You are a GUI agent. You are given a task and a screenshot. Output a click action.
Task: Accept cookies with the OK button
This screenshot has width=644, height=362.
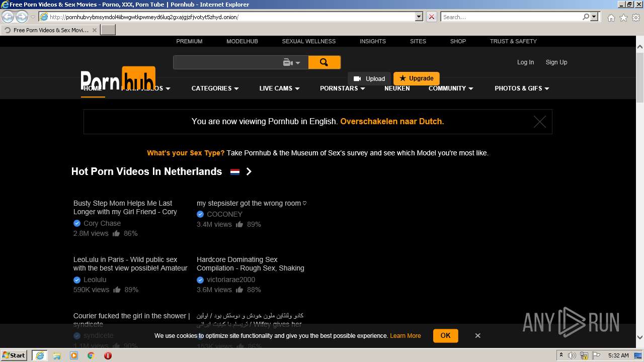(x=445, y=335)
